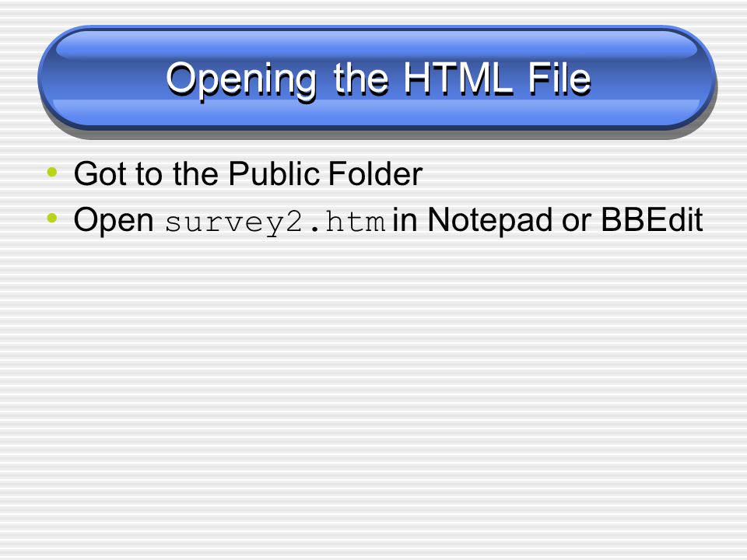Click the green bullet before 'Got to'
Viewport: 747px width, 560px height.
[x=52, y=172]
